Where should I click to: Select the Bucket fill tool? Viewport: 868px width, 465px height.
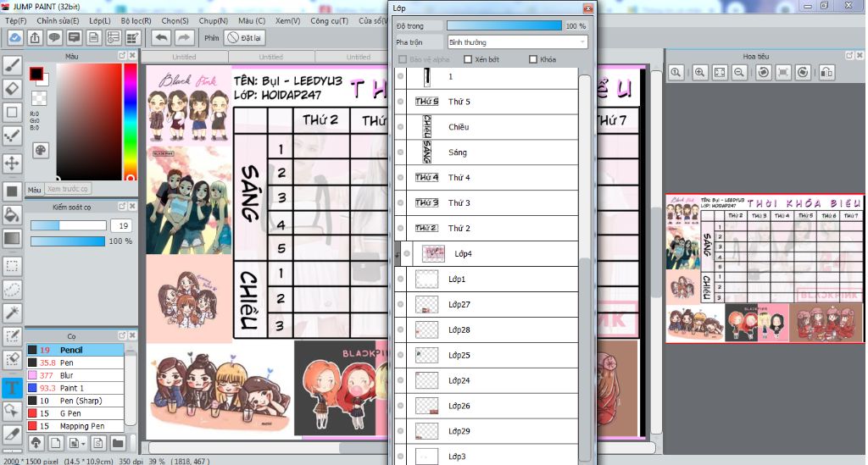tap(12, 214)
